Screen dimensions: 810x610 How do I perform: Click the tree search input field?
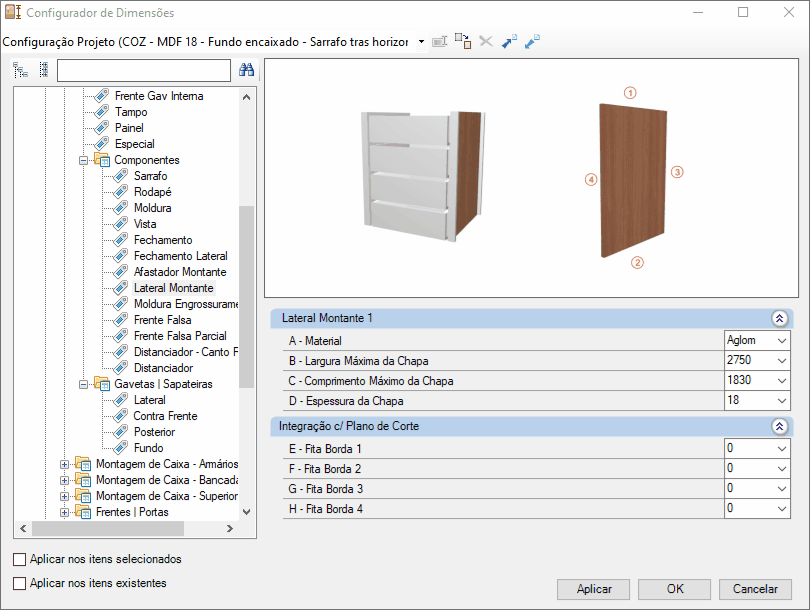(144, 70)
